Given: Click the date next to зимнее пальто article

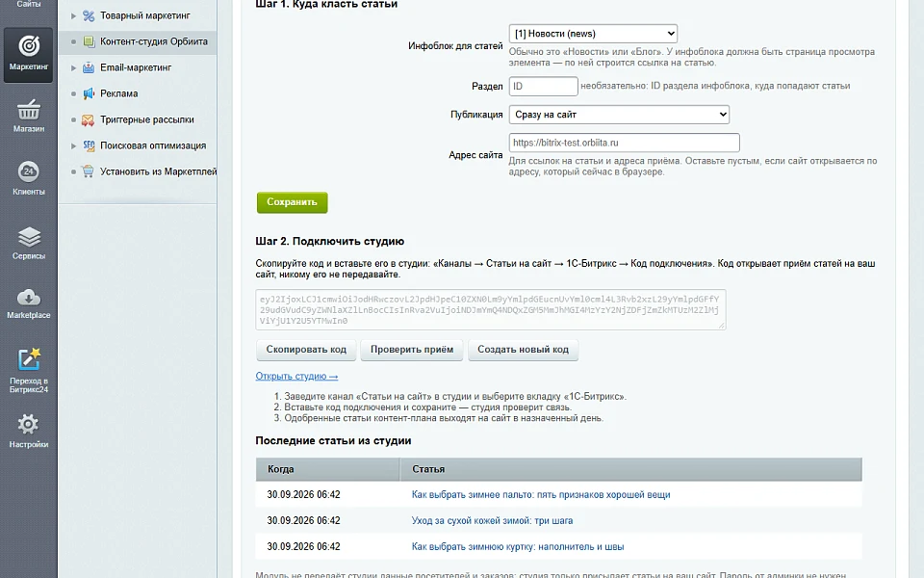Looking at the screenshot, I should click(x=303, y=495).
